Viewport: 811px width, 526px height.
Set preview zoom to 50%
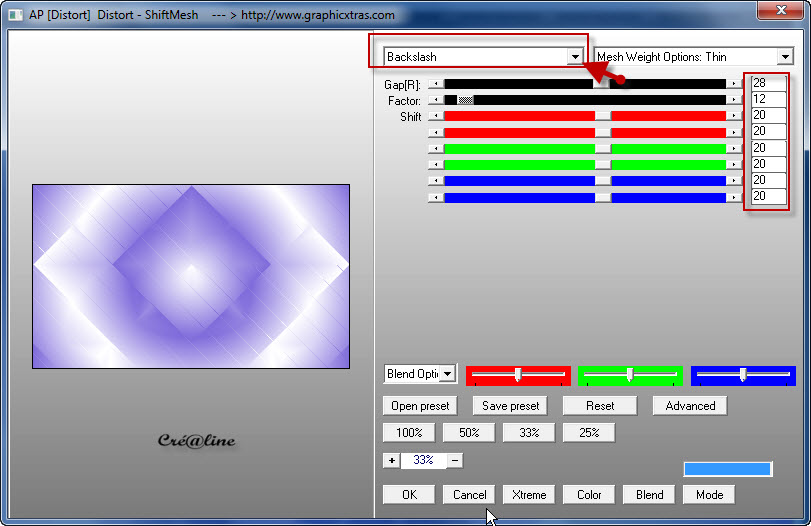click(469, 433)
